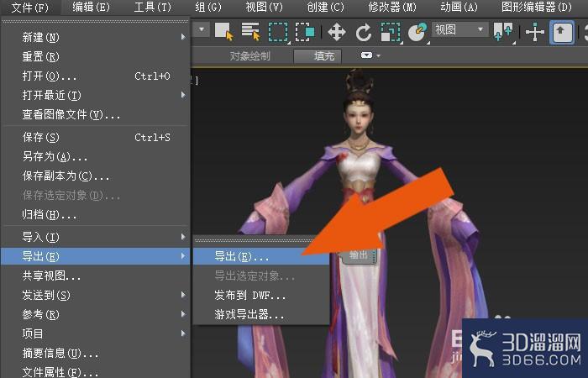Screen dimensions: 588x378
Task: Expand the 项目 submenu
Action: click(96, 333)
